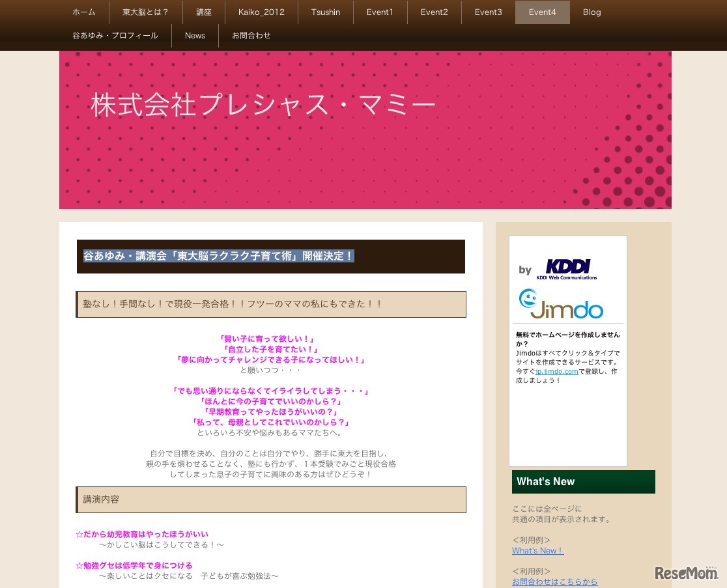Screen dimensions: 727x588
Task: Follow the jp.jimdo.com registration link
Action: click(556, 371)
